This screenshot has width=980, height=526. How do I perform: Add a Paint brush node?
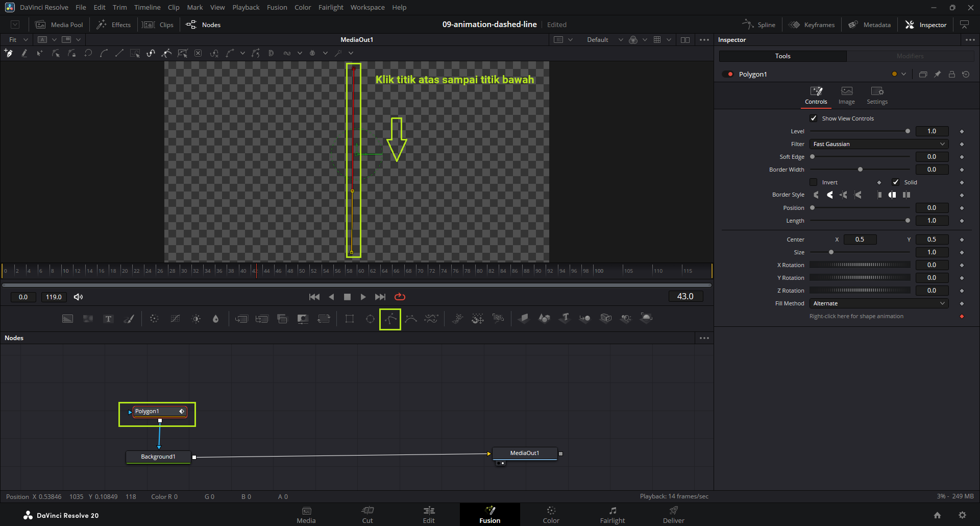pos(129,319)
